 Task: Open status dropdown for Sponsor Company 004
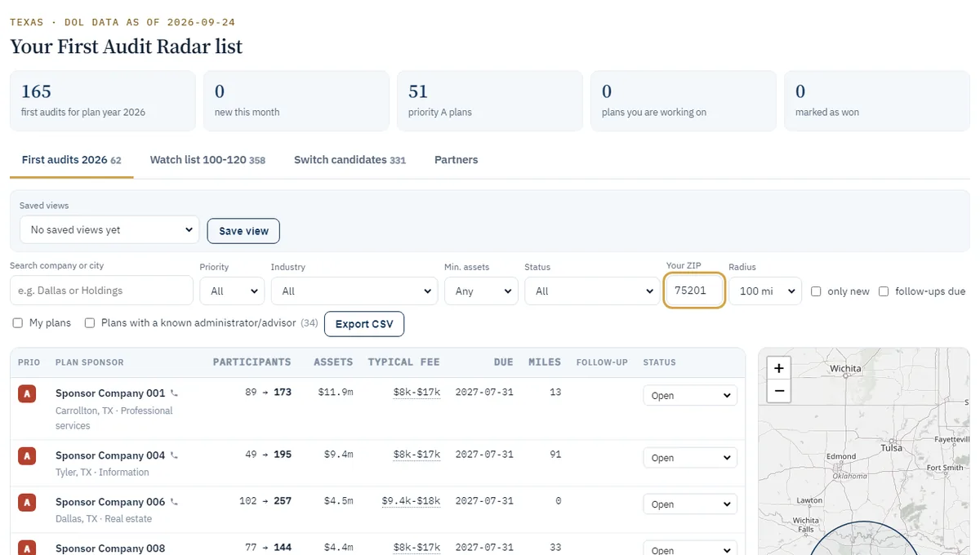[x=690, y=458]
